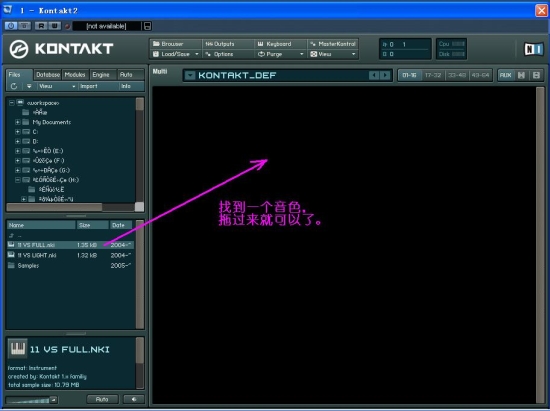Image resolution: width=550 pixels, height=411 pixels.
Task: Expand the (E:) drive node
Action: coord(18,151)
